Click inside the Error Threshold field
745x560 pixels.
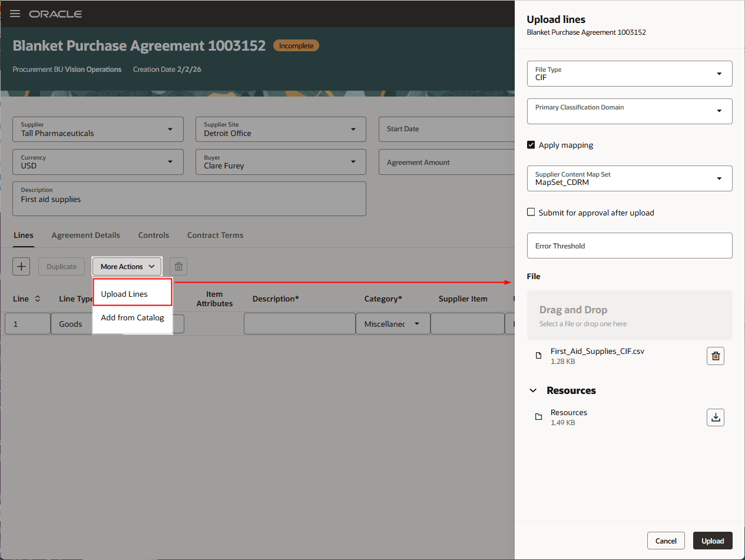pos(629,246)
